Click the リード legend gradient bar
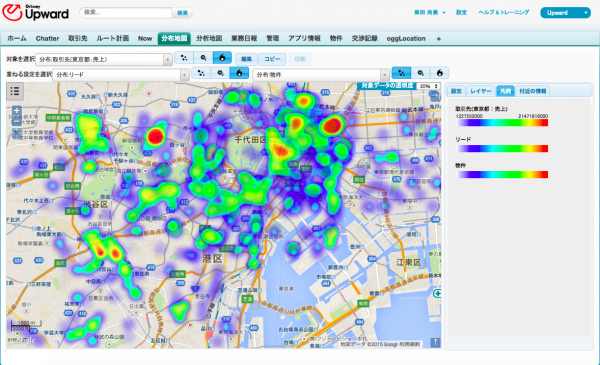 pos(502,148)
